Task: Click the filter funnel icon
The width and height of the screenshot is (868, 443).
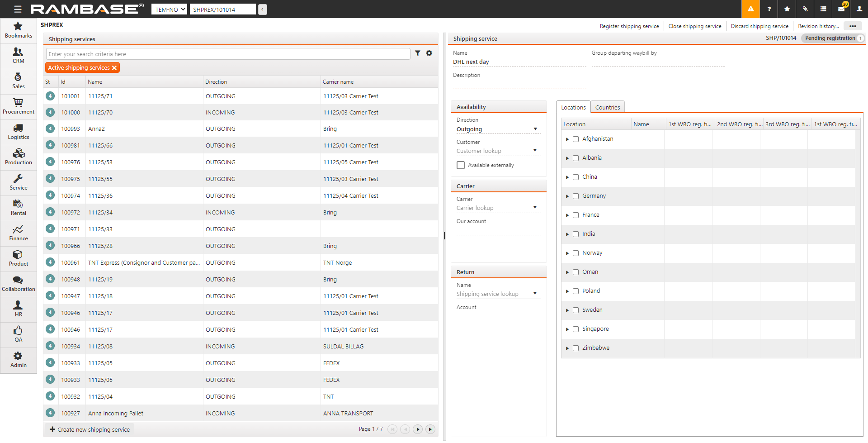Action: pyautogui.click(x=418, y=53)
